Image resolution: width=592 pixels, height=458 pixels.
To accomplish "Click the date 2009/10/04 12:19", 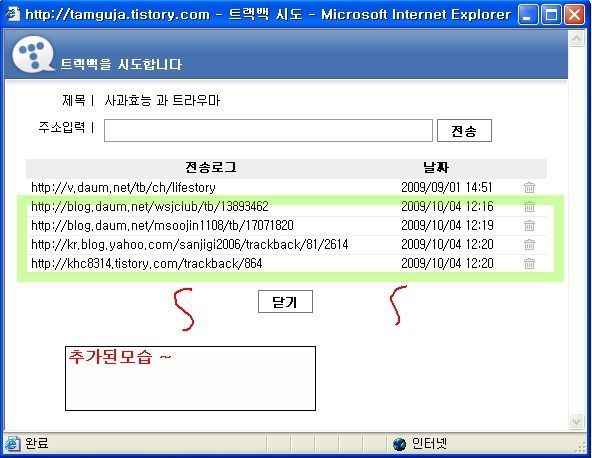I will 447,225.
